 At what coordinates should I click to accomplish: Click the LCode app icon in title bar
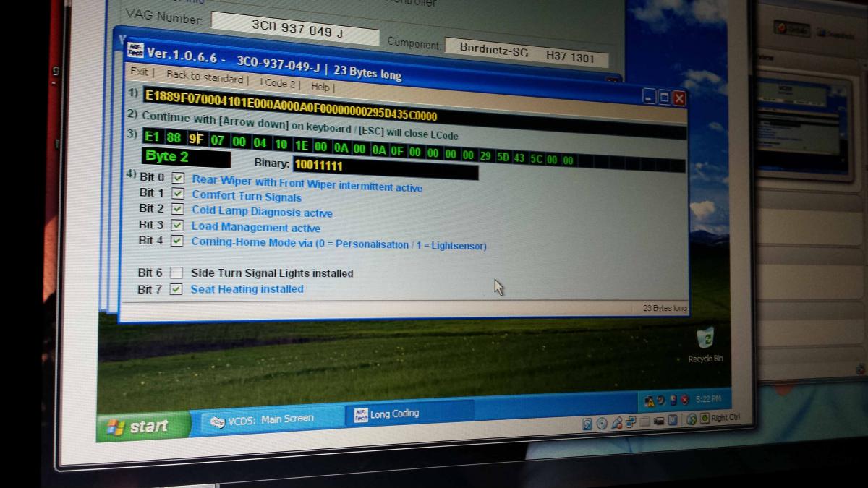(x=135, y=51)
